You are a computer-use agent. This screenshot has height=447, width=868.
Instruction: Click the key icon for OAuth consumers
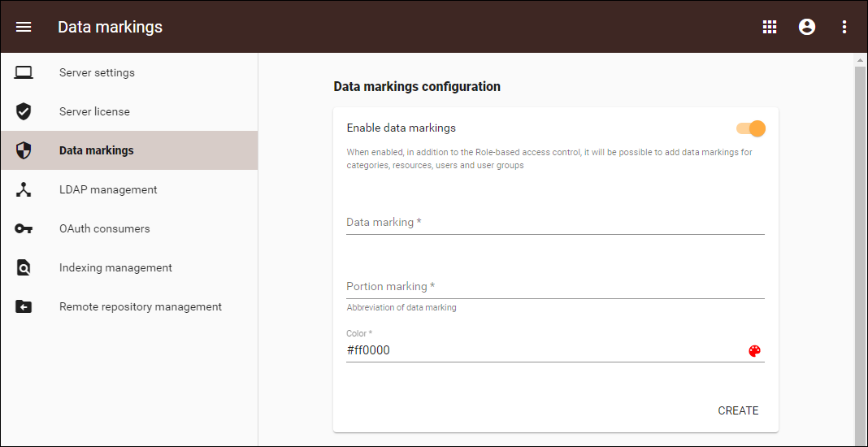pyautogui.click(x=24, y=228)
